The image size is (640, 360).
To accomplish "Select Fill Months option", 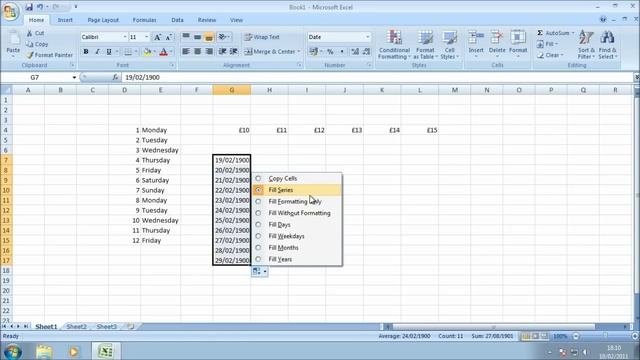I will [297, 247].
